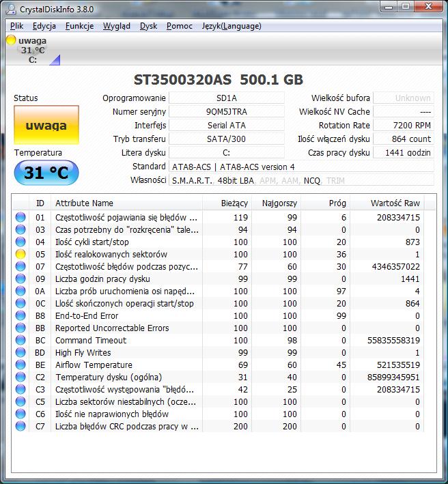Click the Attribute Name column header
This screenshot has height=484, width=448.
(x=126, y=203)
